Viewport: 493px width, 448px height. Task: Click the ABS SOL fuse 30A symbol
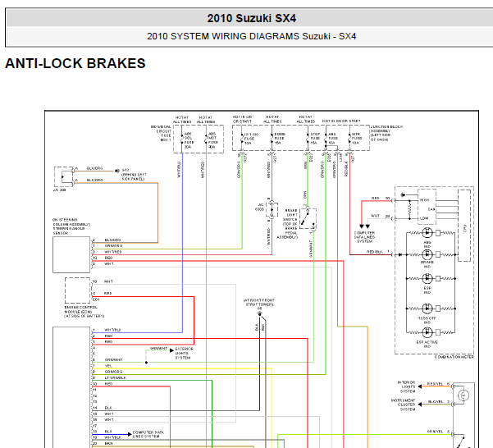coord(182,139)
